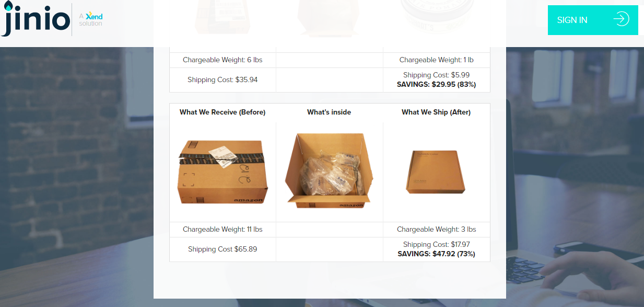Select the What We Ship (After) header
This screenshot has width=644, height=307.
436,112
